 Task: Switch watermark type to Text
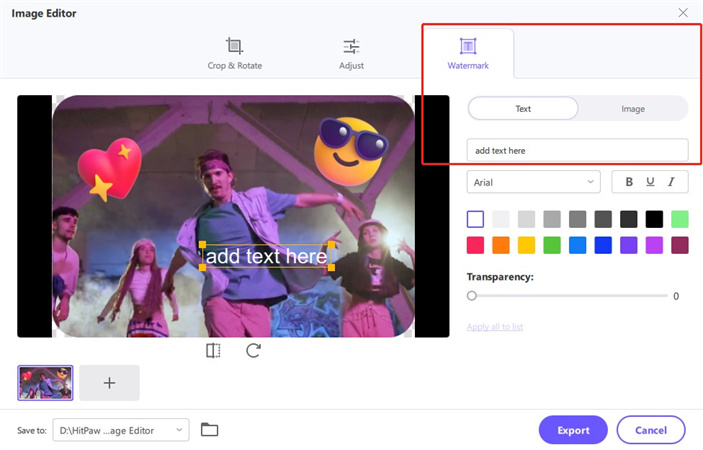tap(523, 109)
